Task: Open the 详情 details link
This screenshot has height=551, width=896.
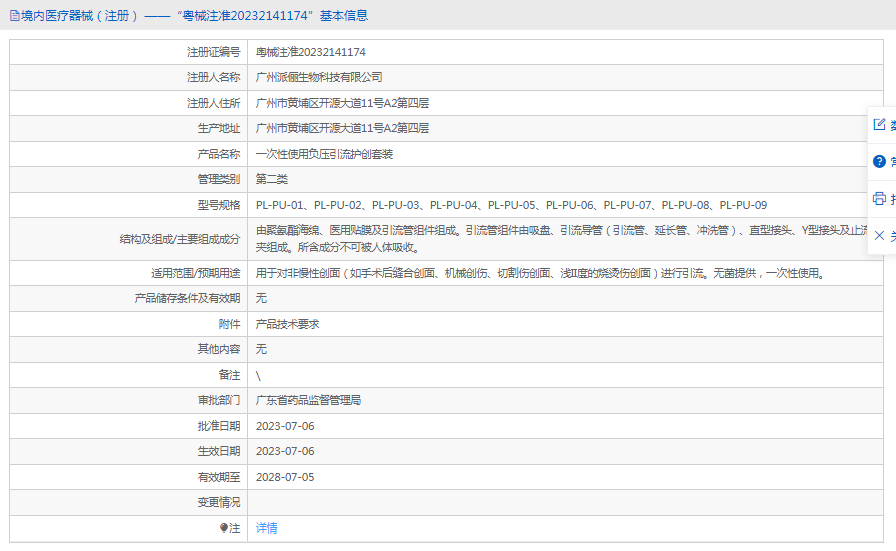Action: (266, 528)
